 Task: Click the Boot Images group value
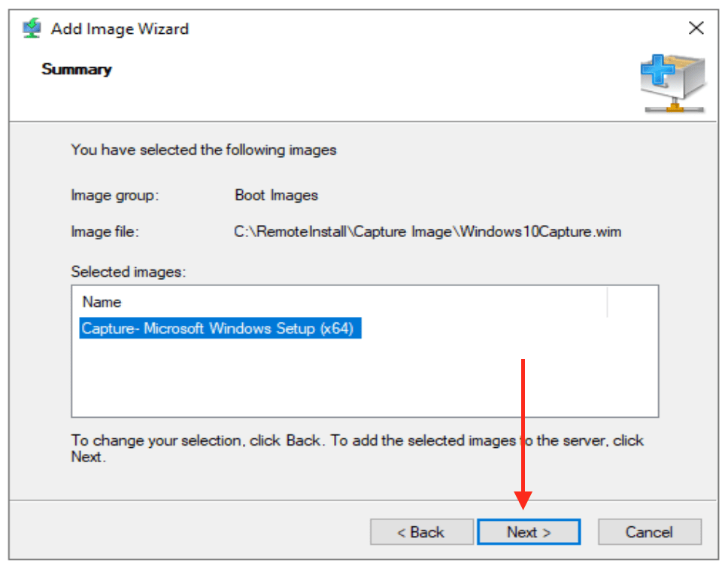click(276, 195)
